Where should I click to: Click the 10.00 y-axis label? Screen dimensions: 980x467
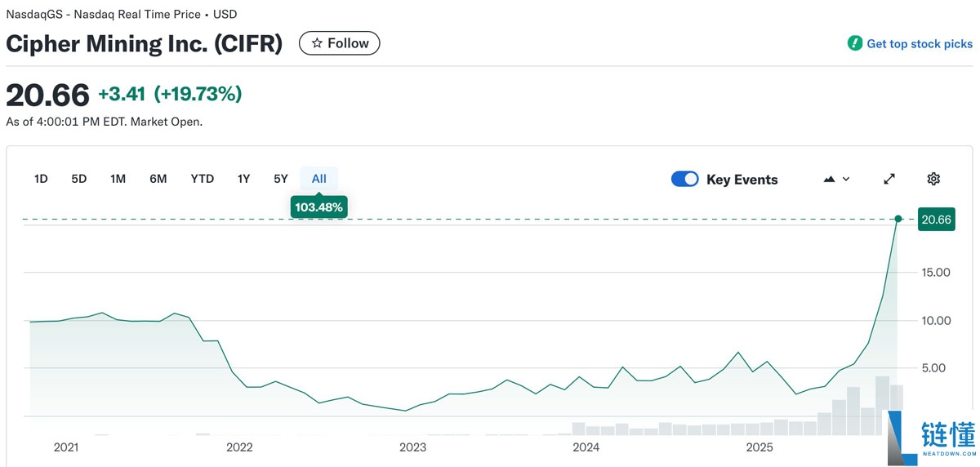(936, 320)
